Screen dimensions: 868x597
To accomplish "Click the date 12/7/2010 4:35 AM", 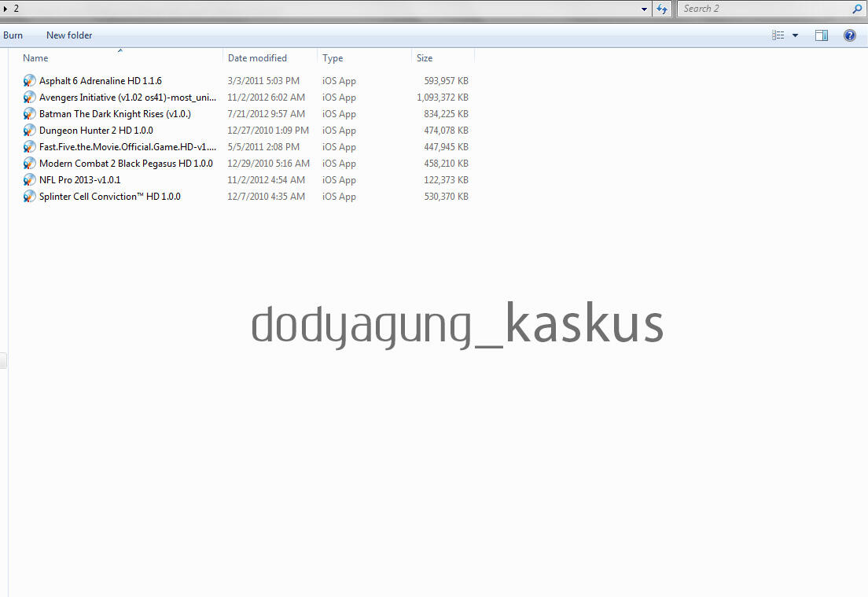I will tap(267, 197).
